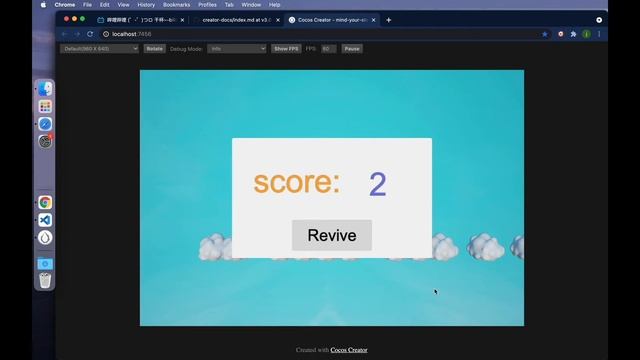The image size is (640, 360).
Task: Click the view site information icon
Action: 106,34
